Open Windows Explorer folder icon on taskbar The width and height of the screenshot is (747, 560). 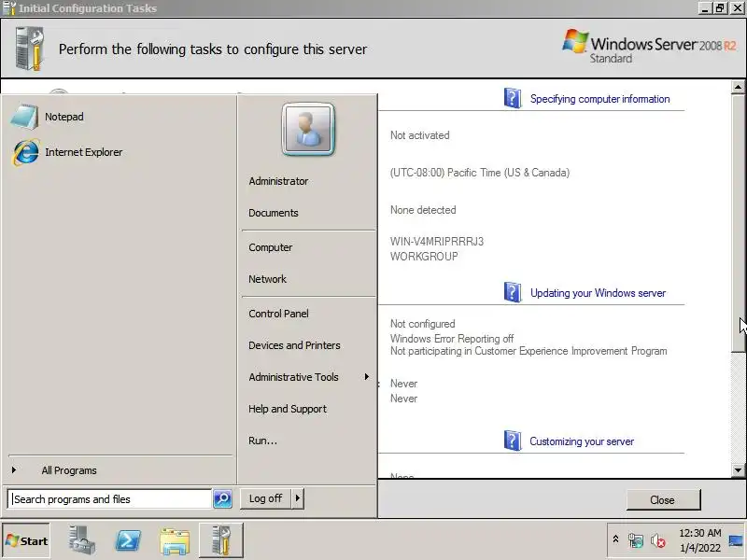tap(175, 541)
